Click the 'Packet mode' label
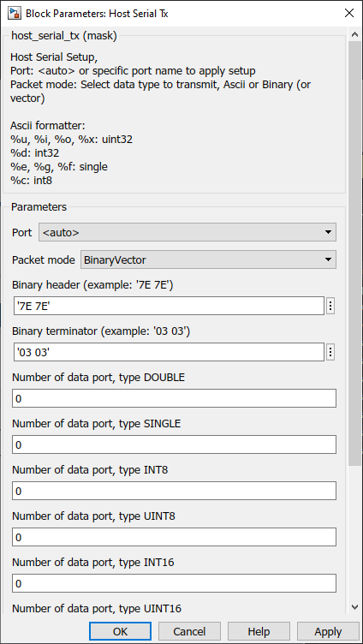Image resolution: width=363 pixels, height=644 pixels. 44,260
